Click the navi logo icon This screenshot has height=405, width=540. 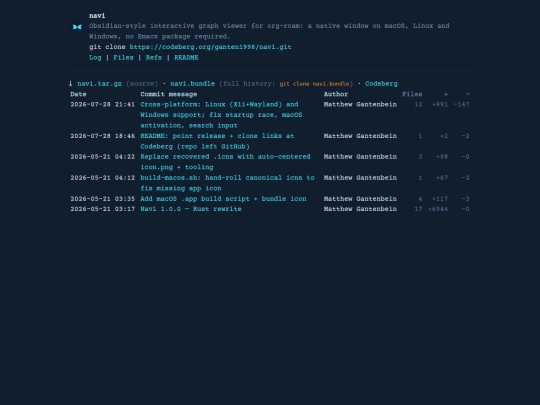click(77, 27)
